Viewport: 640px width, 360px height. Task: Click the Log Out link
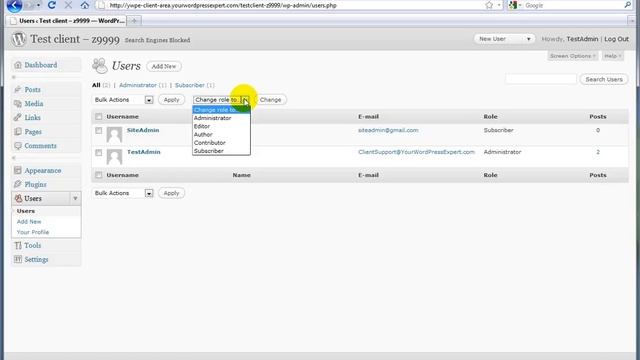point(616,39)
